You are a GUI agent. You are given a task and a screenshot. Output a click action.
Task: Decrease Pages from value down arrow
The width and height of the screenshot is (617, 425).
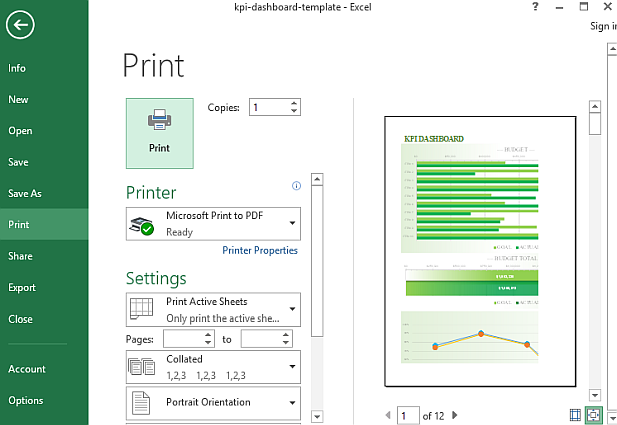tap(208, 343)
